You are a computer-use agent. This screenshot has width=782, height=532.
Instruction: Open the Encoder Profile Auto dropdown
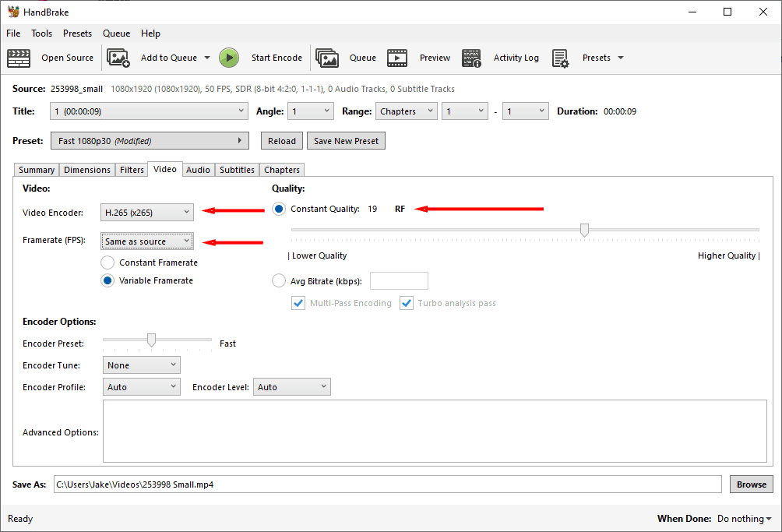[142, 387]
